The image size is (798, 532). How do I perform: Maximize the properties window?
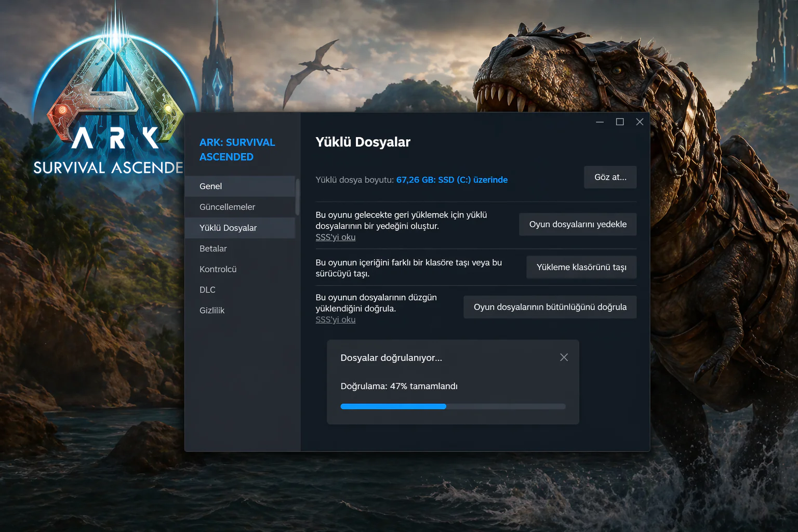click(619, 122)
